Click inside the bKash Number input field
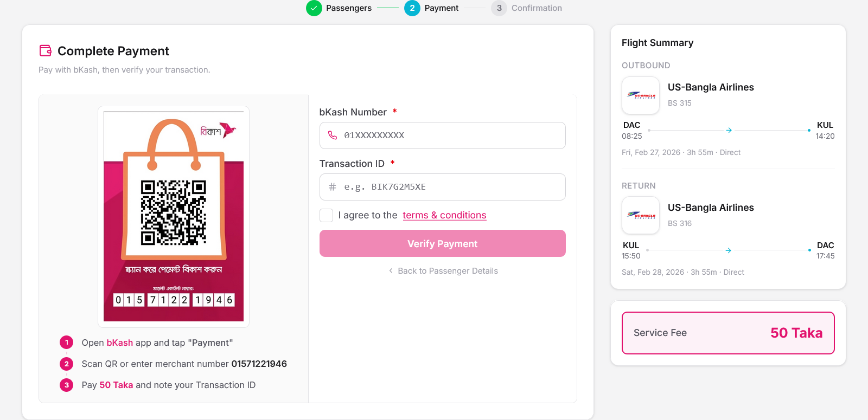The width and height of the screenshot is (868, 420). (x=442, y=135)
